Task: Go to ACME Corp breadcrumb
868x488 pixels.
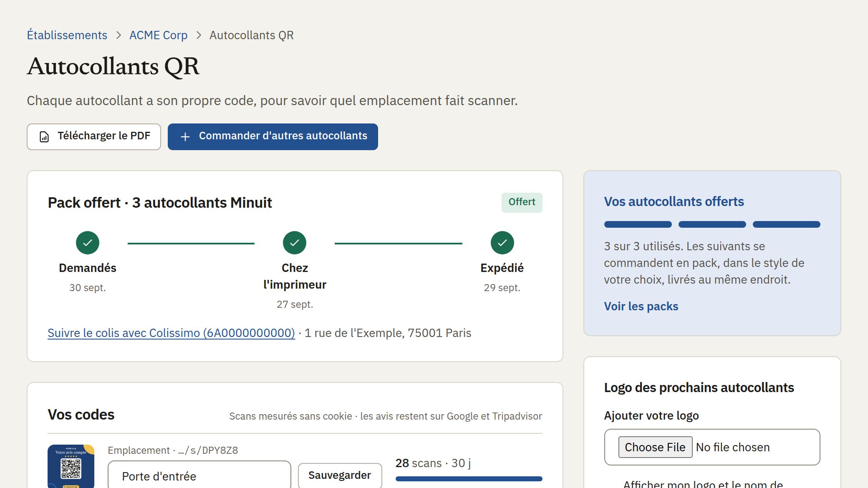Action: pyautogui.click(x=158, y=35)
